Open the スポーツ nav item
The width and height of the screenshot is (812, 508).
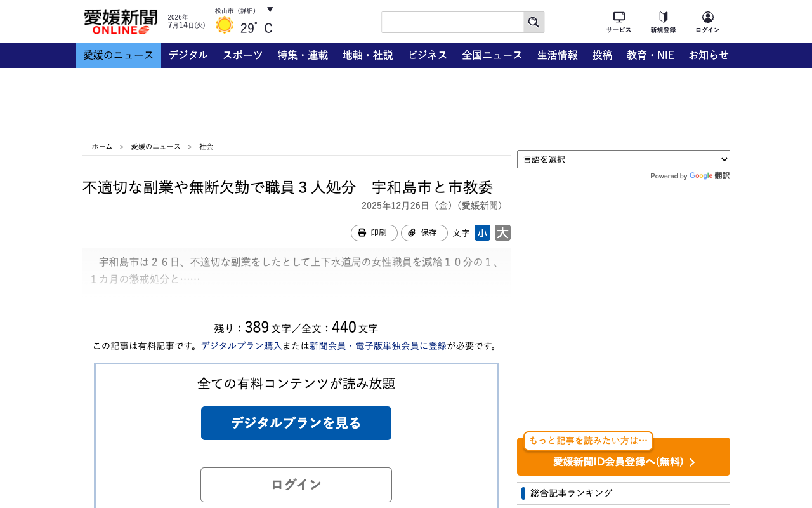(x=242, y=55)
